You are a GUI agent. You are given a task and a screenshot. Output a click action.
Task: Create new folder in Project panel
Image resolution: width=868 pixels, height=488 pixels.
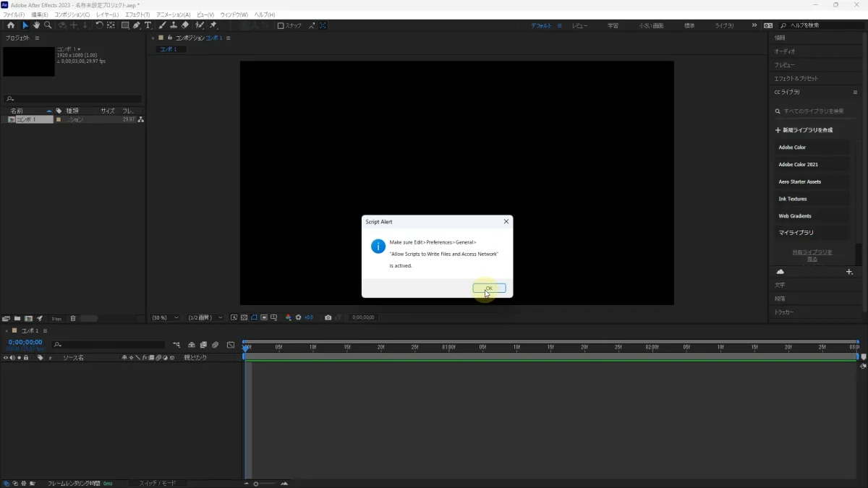pyautogui.click(x=17, y=318)
